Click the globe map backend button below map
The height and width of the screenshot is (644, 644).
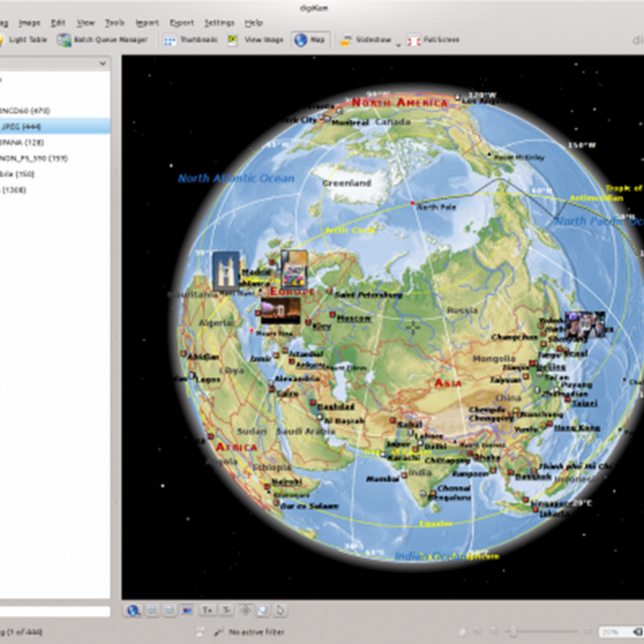click(x=133, y=610)
